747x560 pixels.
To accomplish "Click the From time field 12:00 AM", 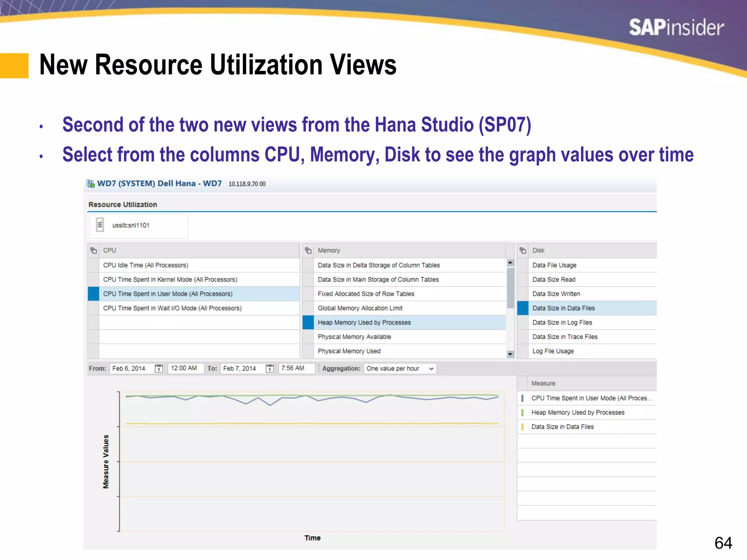I will pos(186,368).
